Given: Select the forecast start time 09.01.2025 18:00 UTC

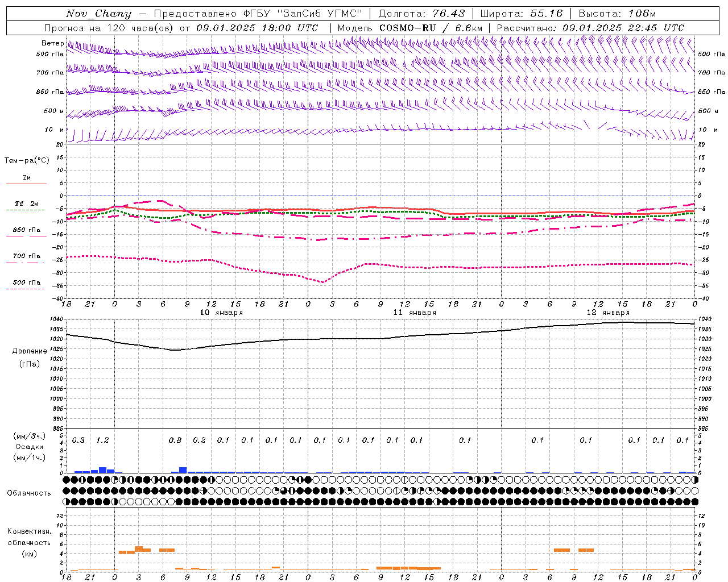Looking at the screenshot, I should (257, 28).
